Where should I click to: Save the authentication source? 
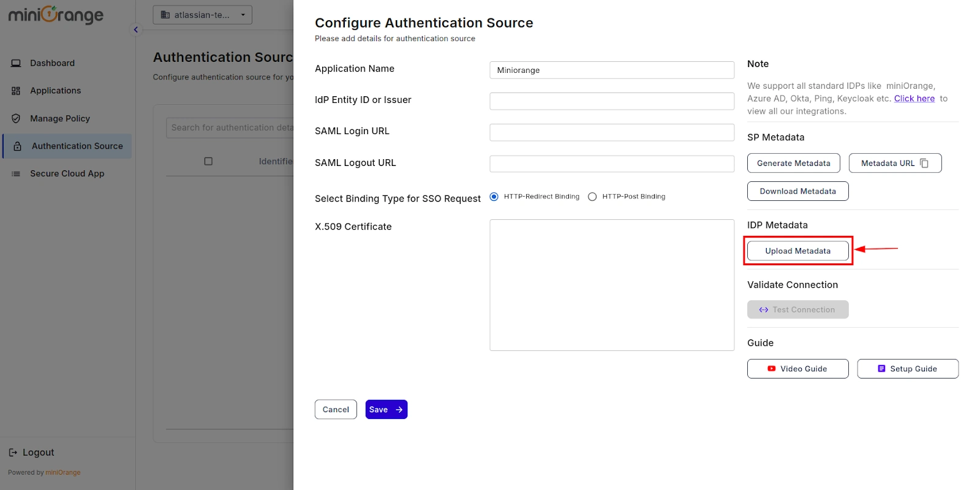[x=386, y=410]
